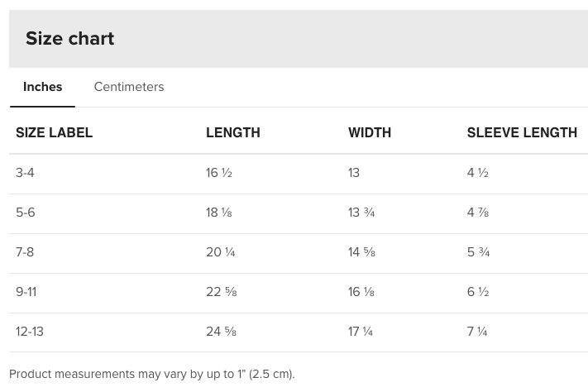The image size is (588, 392).
Task: Select the Inches tab
Action: point(42,87)
